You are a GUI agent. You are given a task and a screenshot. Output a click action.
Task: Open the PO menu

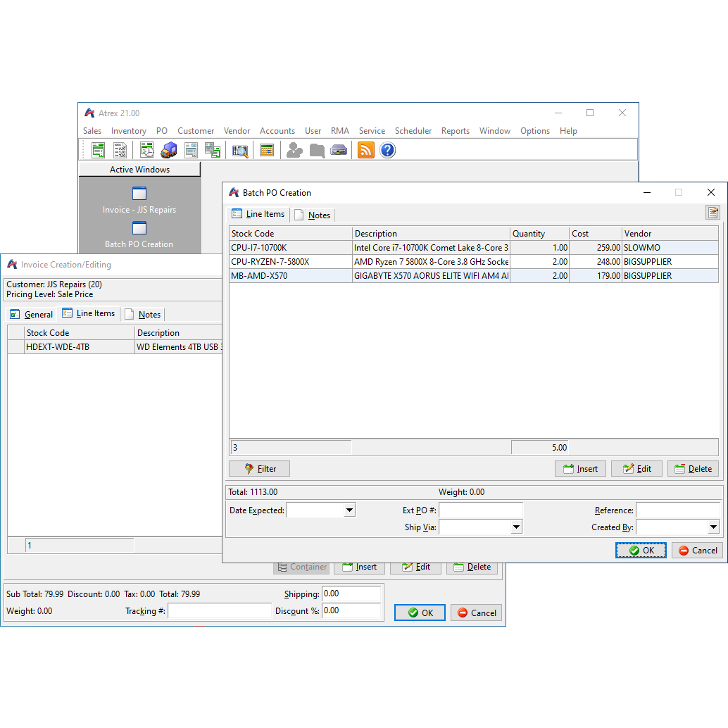click(161, 131)
